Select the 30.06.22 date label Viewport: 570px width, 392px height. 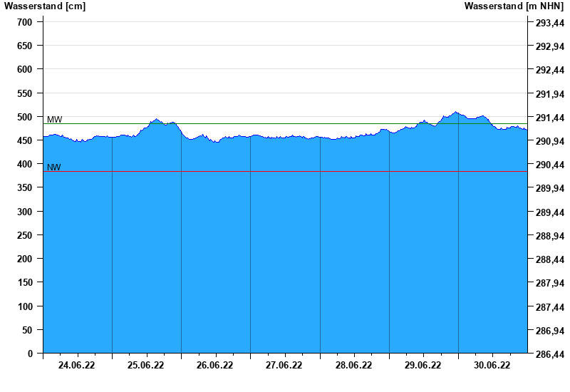click(x=492, y=366)
